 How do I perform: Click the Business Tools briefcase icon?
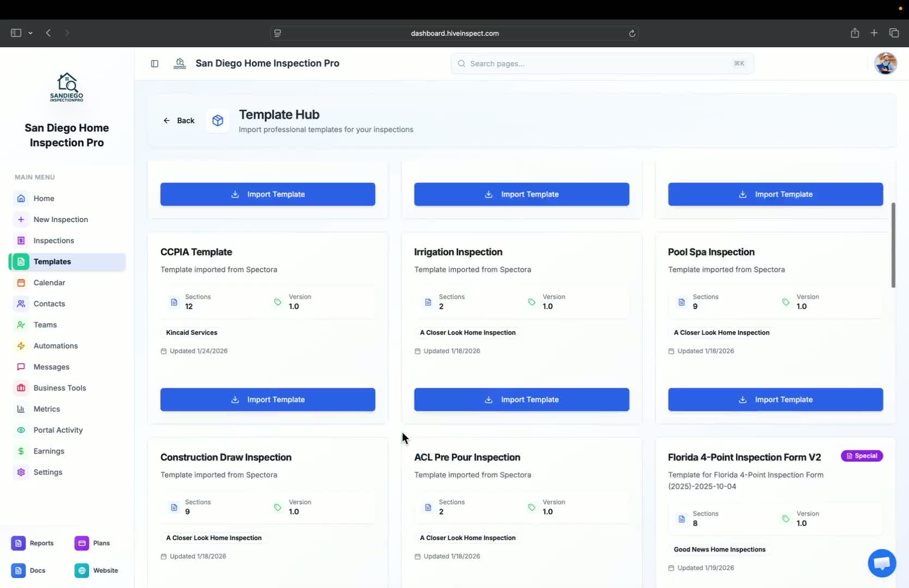pos(21,388)
